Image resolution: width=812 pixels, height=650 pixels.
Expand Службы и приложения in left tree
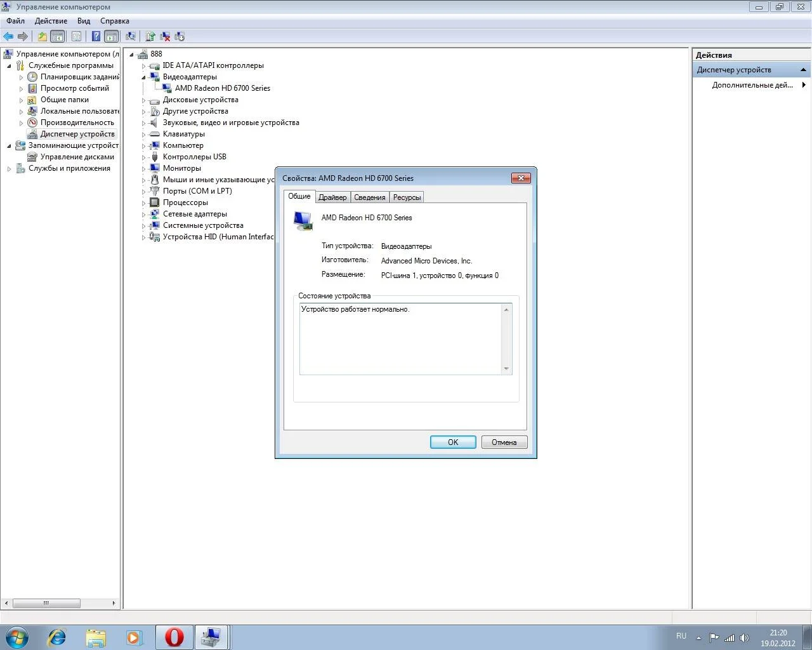[9, 169]
